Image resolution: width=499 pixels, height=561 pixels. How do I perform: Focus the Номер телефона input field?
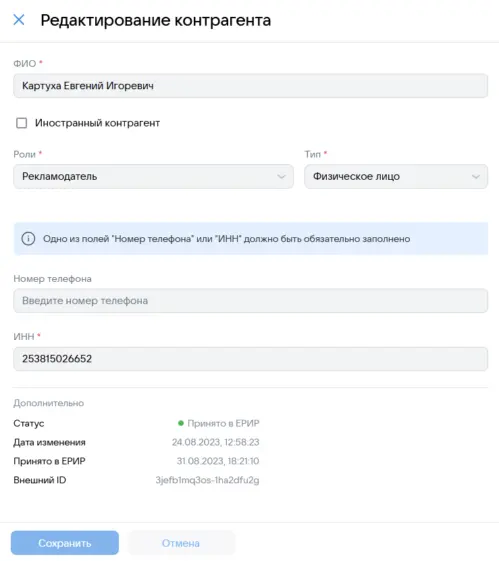tap(250, 301)
